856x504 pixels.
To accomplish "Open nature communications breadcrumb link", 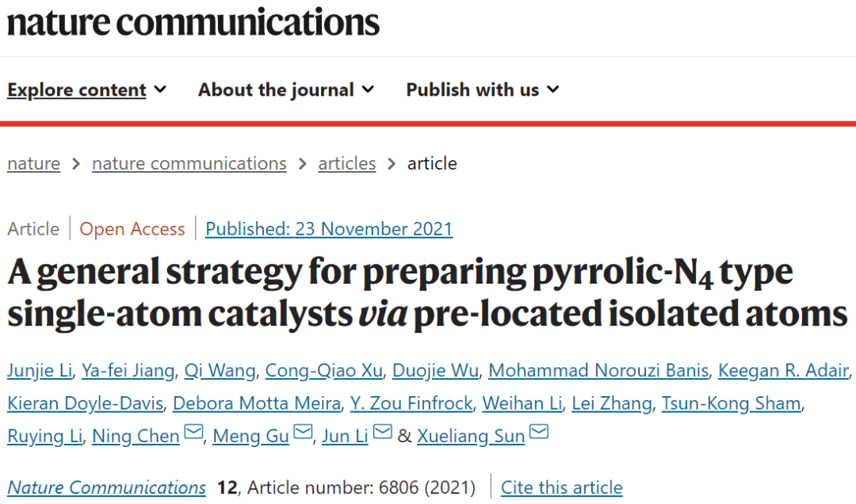I will [x=189, y=163].
